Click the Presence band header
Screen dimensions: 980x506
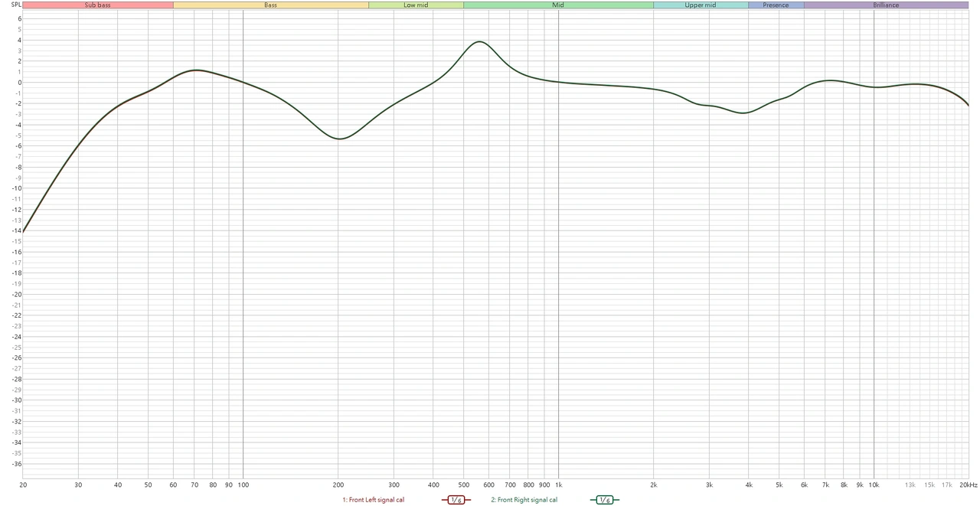click(776, 5)
